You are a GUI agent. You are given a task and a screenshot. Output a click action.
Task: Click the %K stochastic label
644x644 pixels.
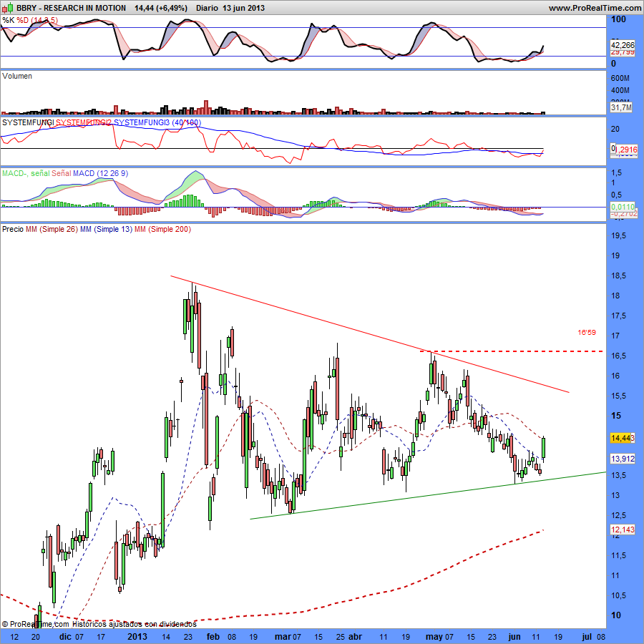click(x=9, y=20)
